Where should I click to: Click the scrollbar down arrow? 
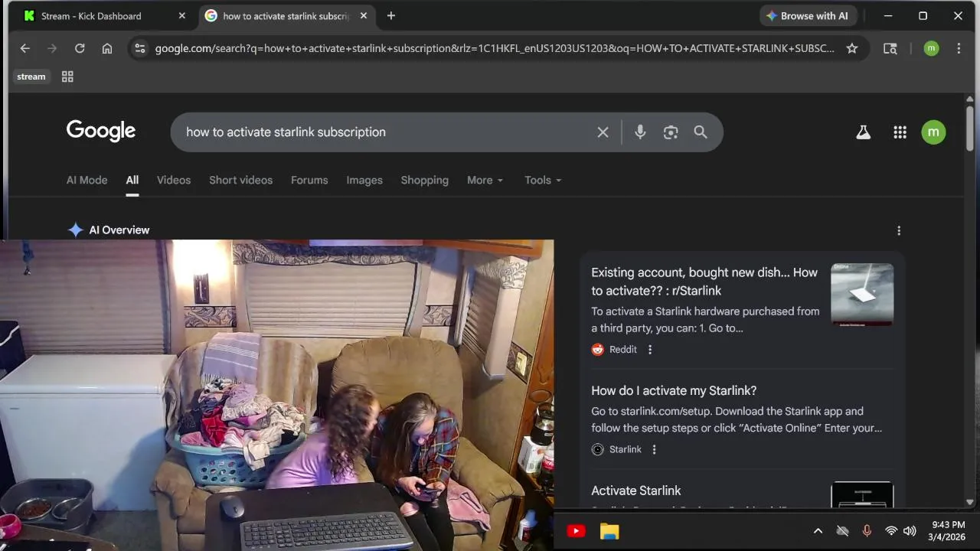pyautogui.click(x=970, y=502)
